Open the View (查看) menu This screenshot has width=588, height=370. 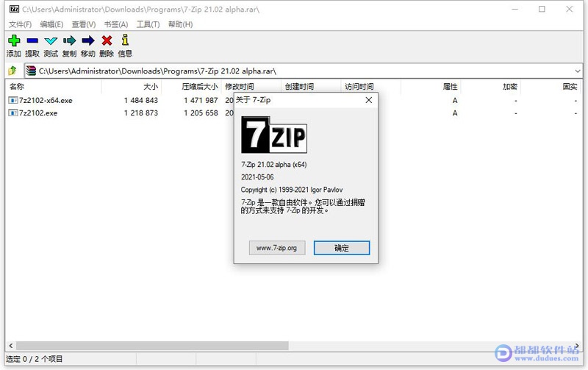tap(84, 24)
